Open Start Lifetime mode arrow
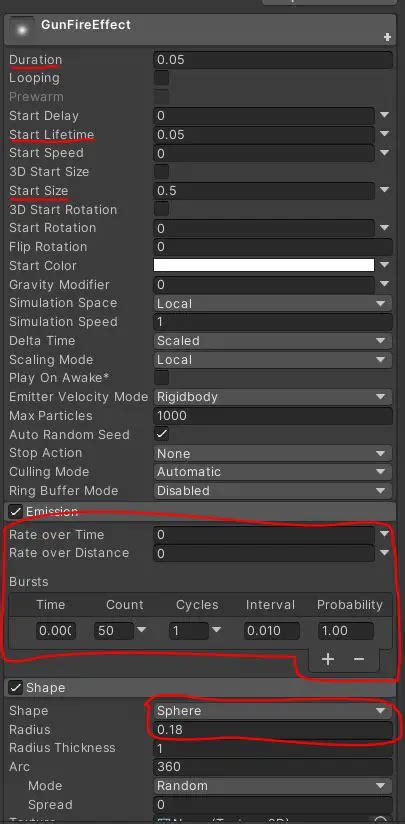The width and height of the screenshot is (405, 824). pos(385,134)
